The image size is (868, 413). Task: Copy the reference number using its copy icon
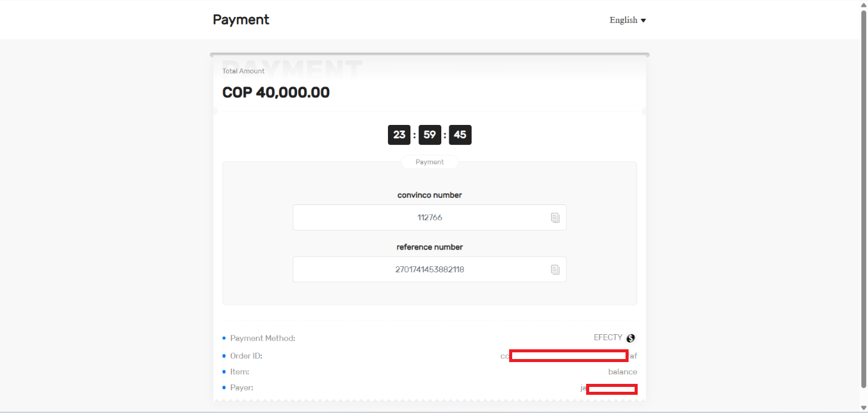(555, 270)
